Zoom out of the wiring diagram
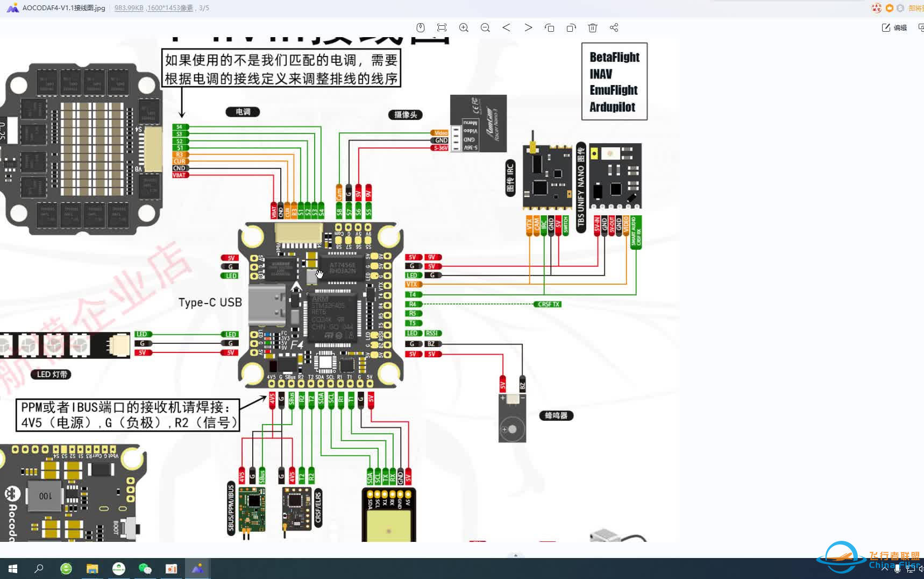Image resolution: width=924 pixels, height=579 pixels. pyautogui.click(x=485, y=27)
